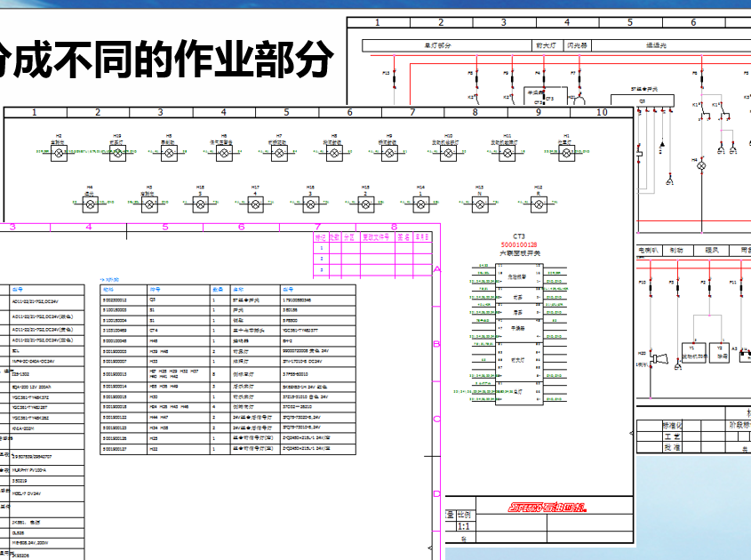
Task: Select the 暖风 header cell
Action: pos(712,250)
